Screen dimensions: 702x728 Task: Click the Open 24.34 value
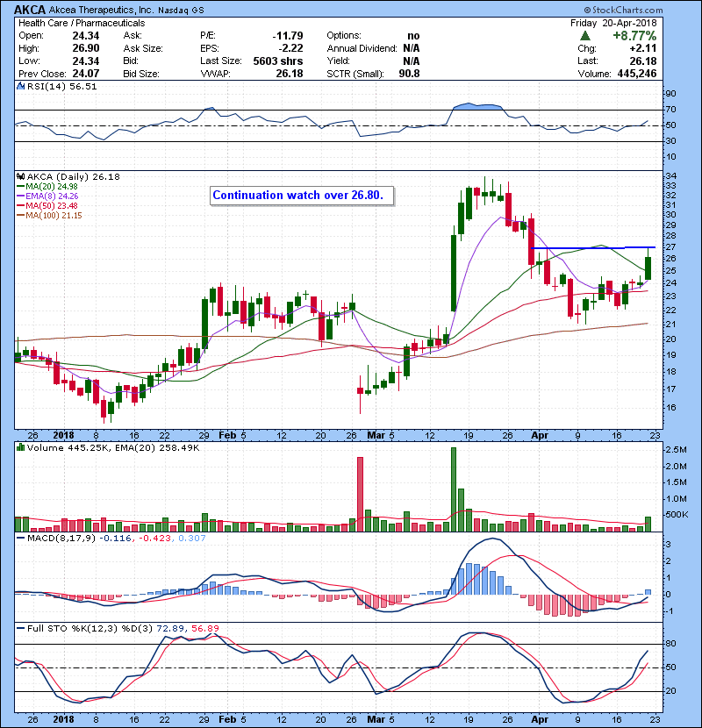pos(86,36)
